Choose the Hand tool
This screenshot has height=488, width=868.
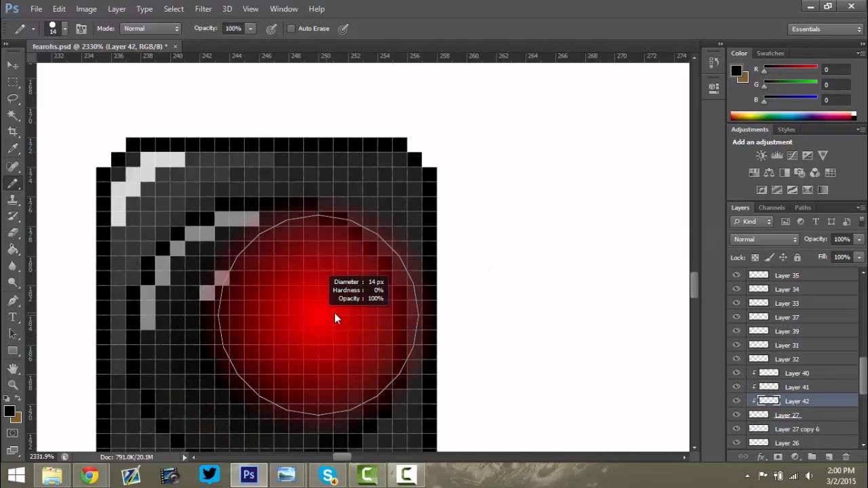click(13, 368)
